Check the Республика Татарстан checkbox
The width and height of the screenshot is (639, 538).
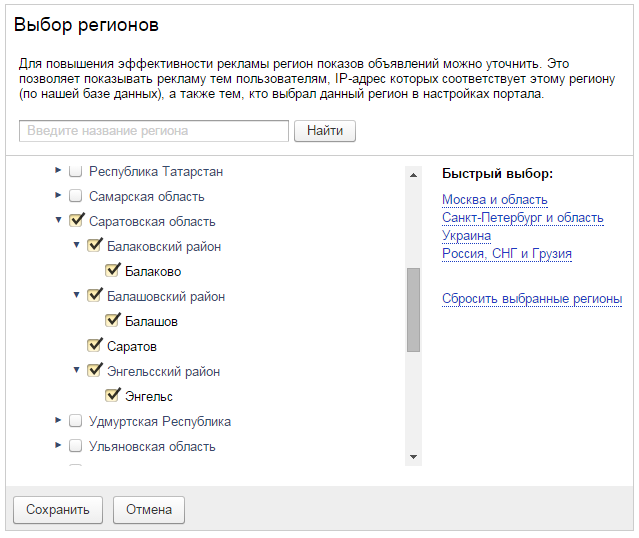[x=75, y=171]
